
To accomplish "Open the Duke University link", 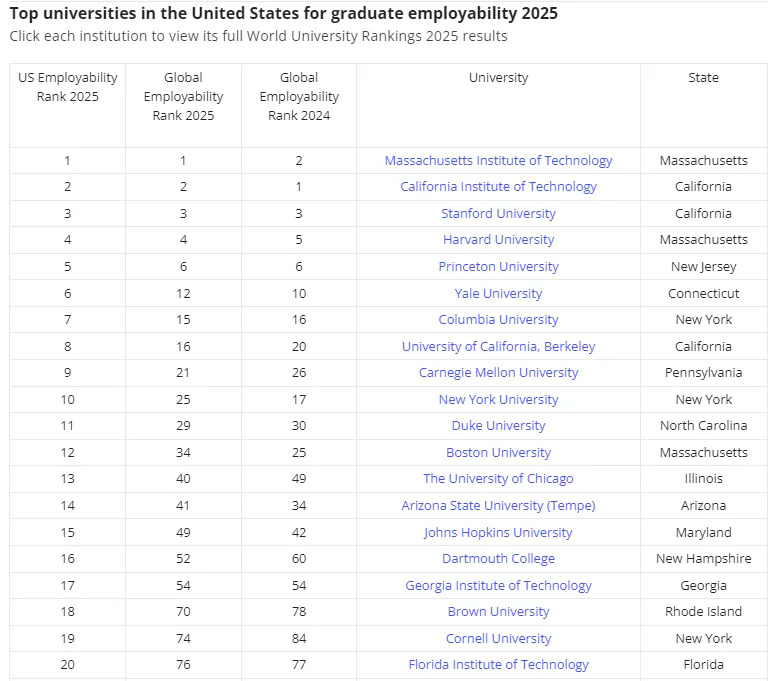I will point(498,426).
